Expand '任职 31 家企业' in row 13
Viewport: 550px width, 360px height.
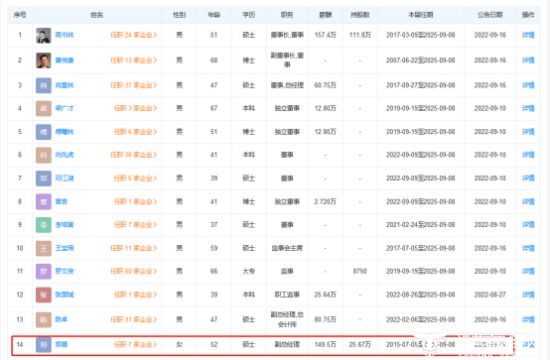(x=134, y=319)
